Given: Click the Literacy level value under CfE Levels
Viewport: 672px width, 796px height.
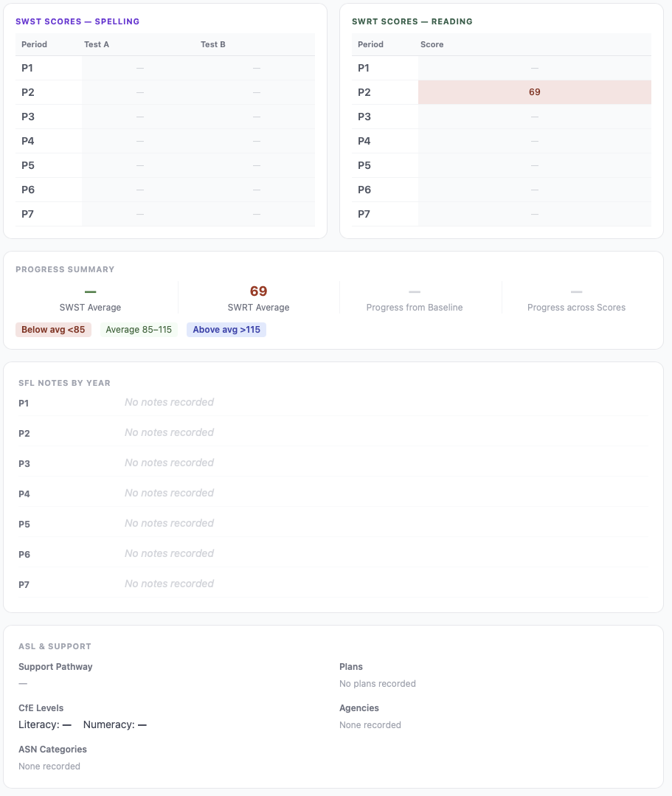Looking at the screenshot, I should pos(66,725).
